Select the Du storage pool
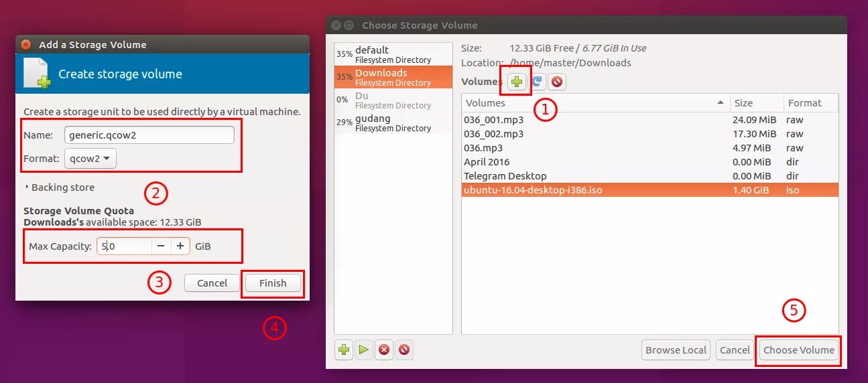This screenshot has width=868, height=383. [393, 100]
